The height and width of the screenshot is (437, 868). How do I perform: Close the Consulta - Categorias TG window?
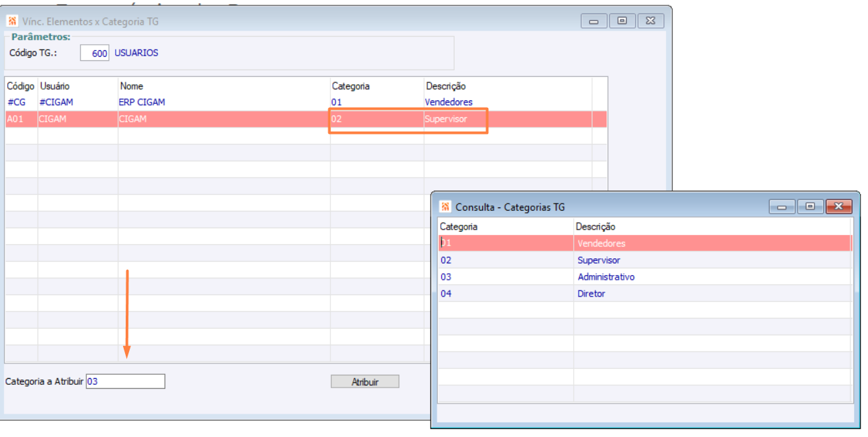(x=839, y=207)
